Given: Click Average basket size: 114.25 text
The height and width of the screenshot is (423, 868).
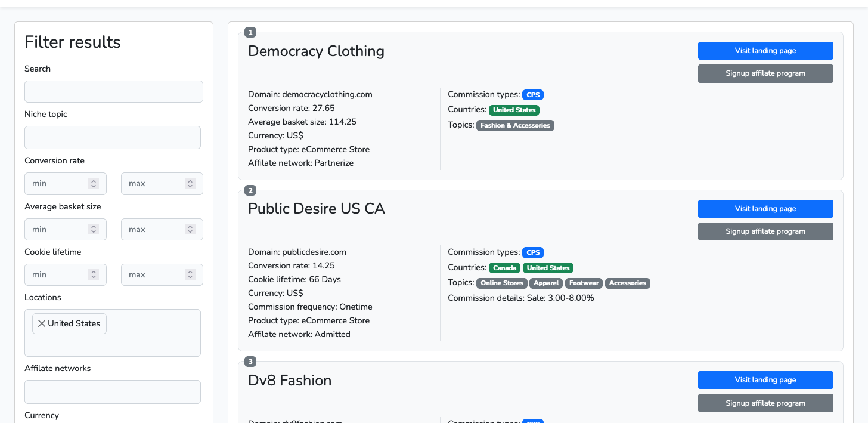Looking at the screenshot, I should pos(302,122).
